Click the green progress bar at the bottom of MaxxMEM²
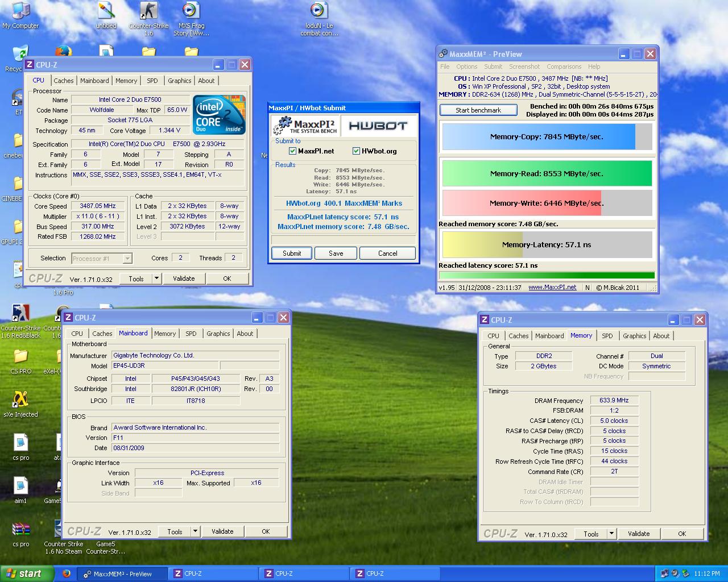The height and width of the screenshot is (582, 728). point(547,276)
